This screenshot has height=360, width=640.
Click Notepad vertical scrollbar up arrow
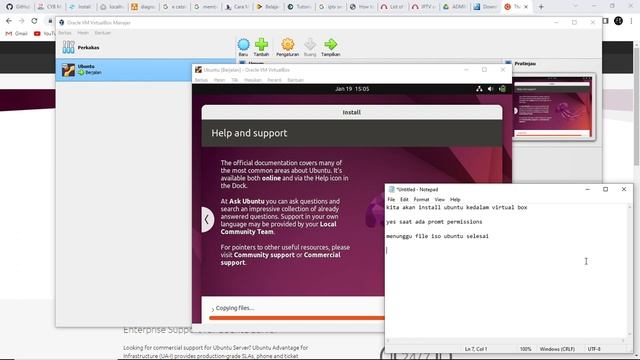pos(630,207)
